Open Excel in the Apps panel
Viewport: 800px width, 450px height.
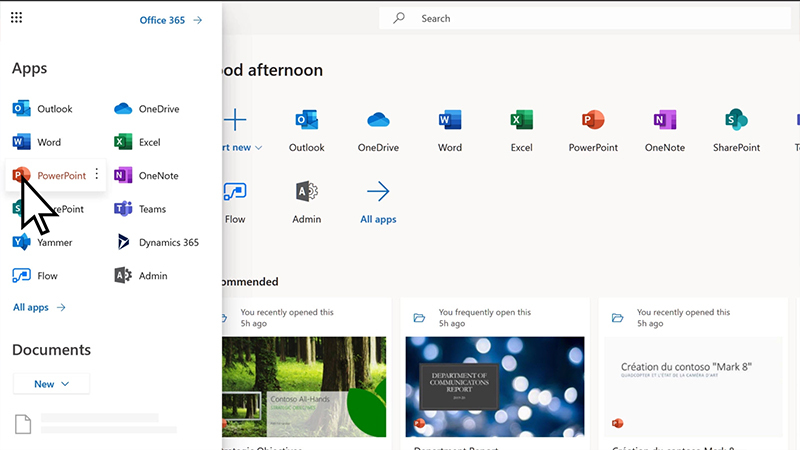click(x=137, y=142)
